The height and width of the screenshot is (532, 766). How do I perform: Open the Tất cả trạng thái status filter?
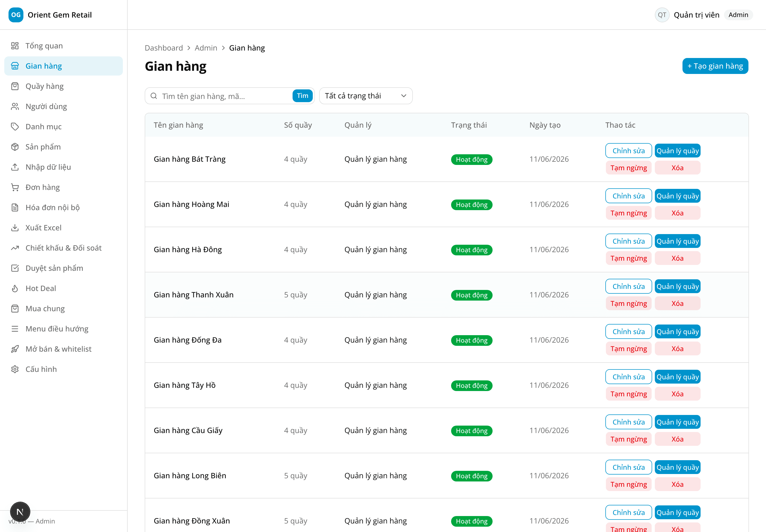[x=366, y=96]
